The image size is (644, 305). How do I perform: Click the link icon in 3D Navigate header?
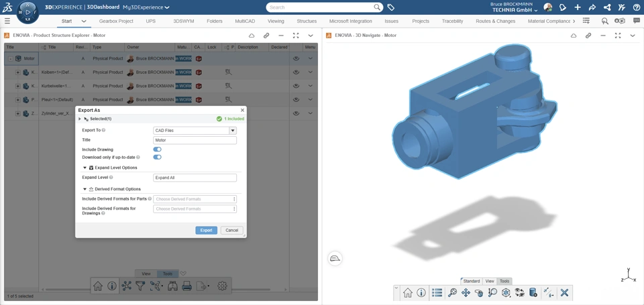(x=588, y=36)
